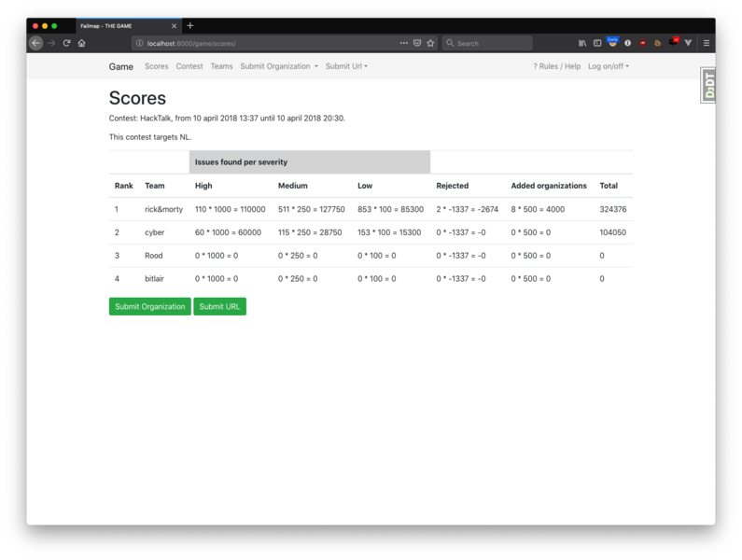Click the white circular info extension icon
The image size is (742, 560).
pyautogui.click(x=627, y=43)
